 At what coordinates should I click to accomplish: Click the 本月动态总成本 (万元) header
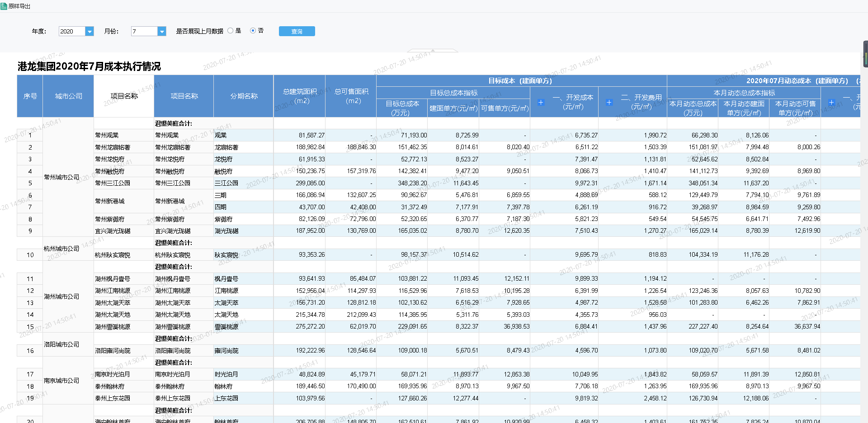[x=693, y=108]
